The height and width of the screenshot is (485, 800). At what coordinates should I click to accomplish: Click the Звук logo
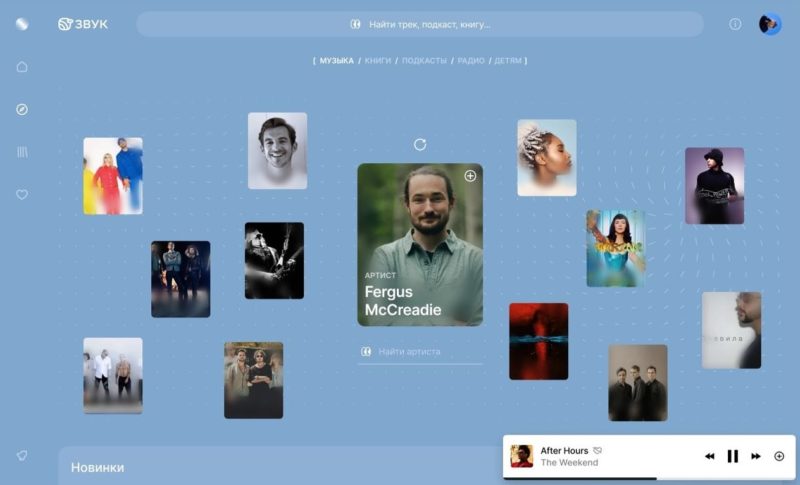(83, 24)
